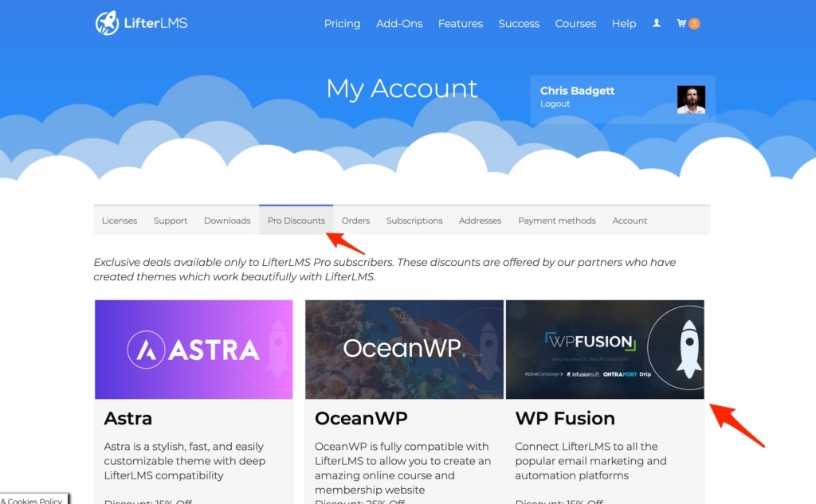The width and height of the screenshot is (816, 504).
Task: Click the My Account page title
Action: pos(402,89)
